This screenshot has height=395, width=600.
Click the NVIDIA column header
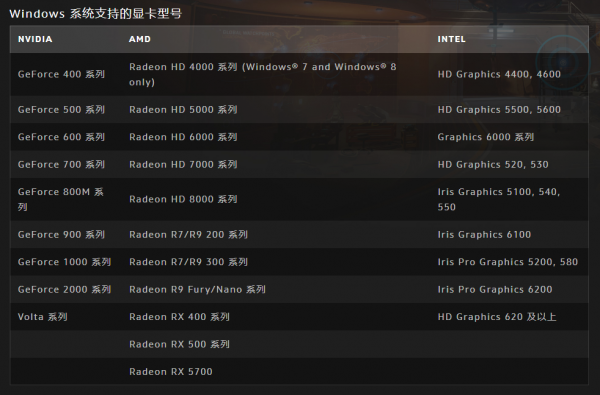35,39
